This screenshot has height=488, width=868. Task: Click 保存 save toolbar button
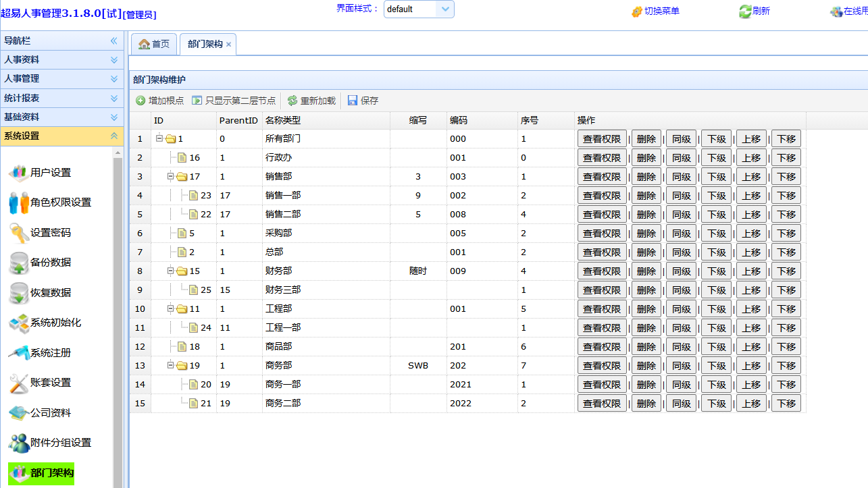363,101
